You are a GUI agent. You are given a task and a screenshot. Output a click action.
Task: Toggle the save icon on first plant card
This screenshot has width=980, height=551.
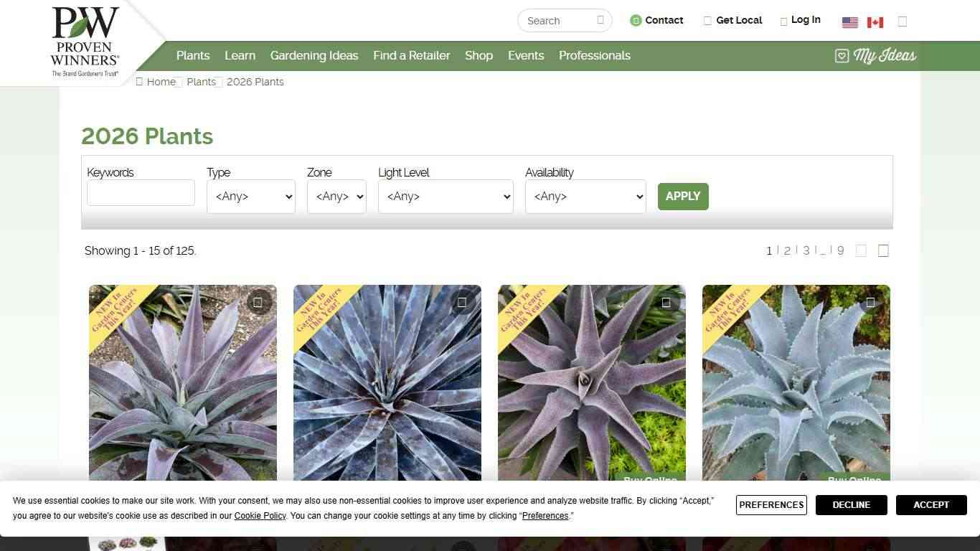[258, 302]
